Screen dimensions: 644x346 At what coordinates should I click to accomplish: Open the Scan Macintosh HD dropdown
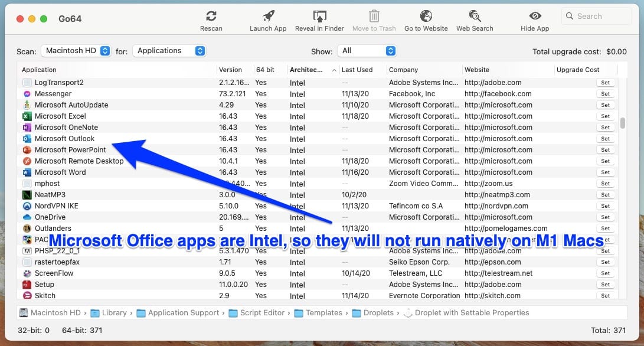pyautogui.click(x=76, y=51)
